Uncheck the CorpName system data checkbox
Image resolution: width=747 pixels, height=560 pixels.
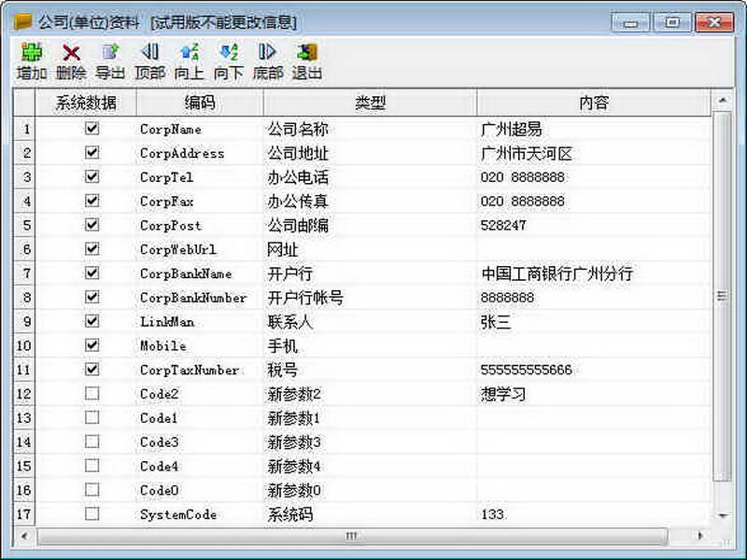[92, 129]
